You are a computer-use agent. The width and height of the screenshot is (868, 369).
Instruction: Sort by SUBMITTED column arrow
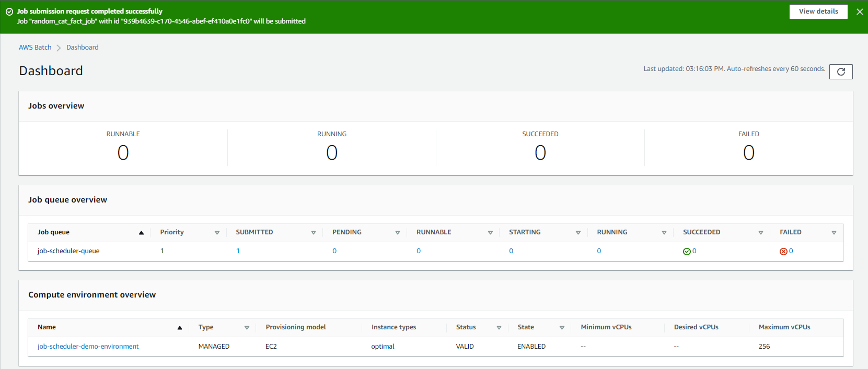click(314, 233)
